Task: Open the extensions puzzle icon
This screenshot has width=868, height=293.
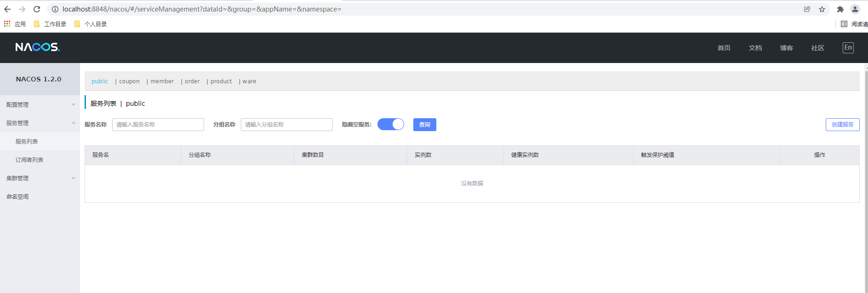Action: point(840,9)
